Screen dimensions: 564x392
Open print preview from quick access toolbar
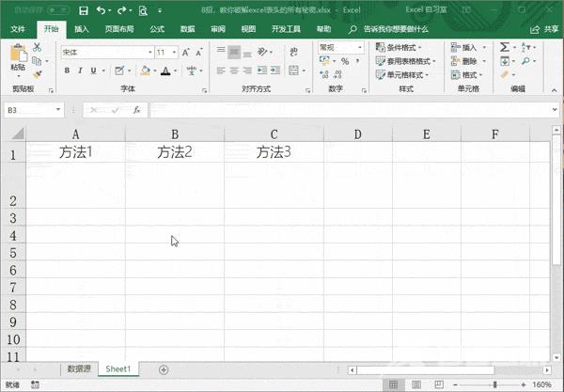click(x=143, y=10)
